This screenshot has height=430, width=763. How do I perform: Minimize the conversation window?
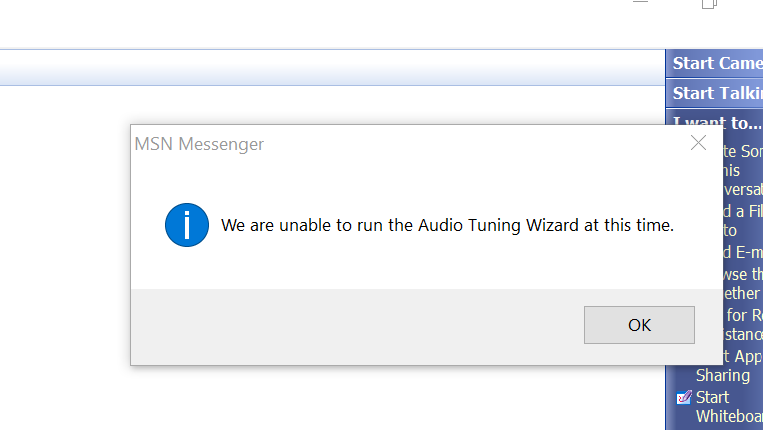coord(641,3)
